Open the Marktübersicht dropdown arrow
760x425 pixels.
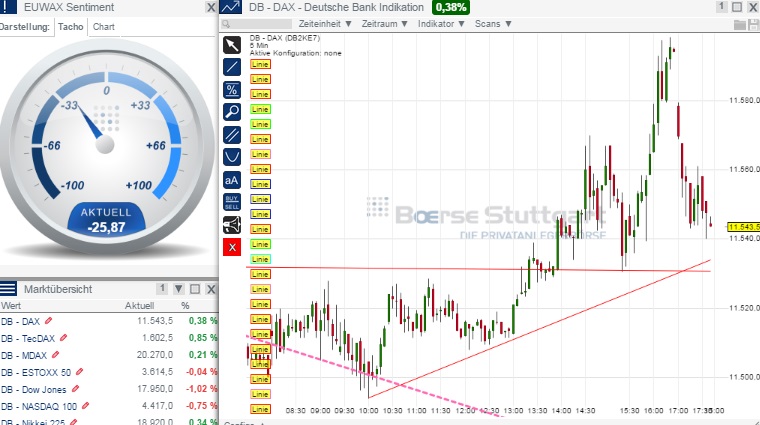(x=179, y=289)
